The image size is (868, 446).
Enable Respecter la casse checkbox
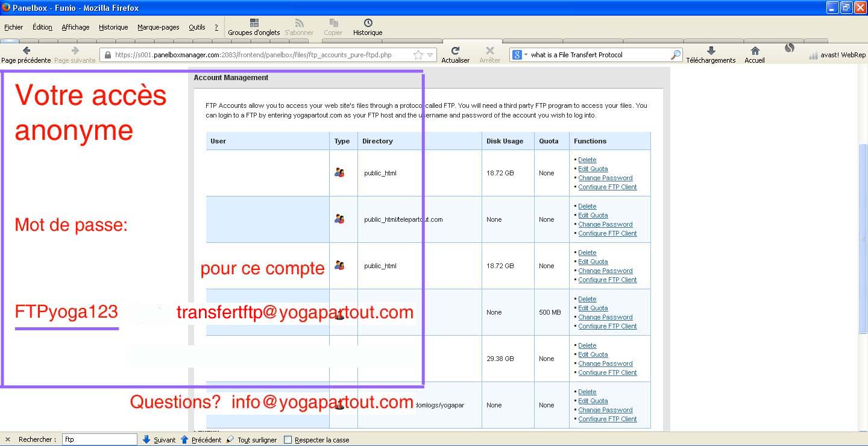click(288, 440)
